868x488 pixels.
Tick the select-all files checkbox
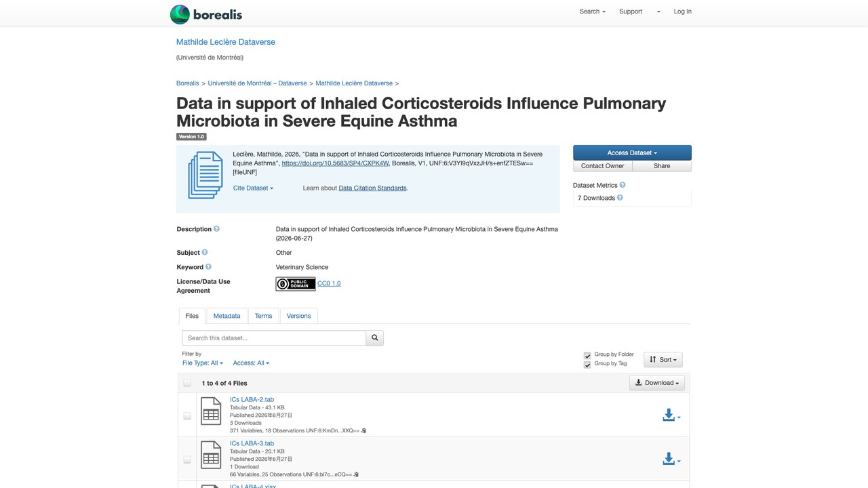187,383
